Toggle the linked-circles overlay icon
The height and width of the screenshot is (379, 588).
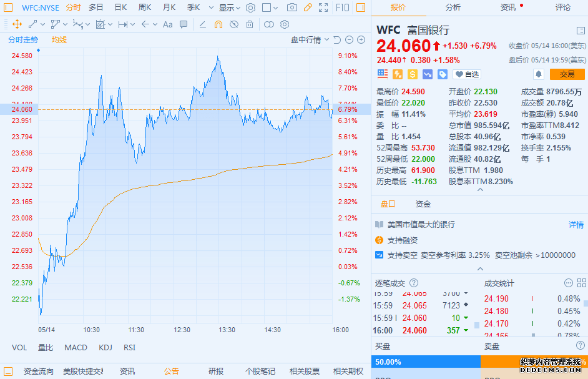point(269,25)
